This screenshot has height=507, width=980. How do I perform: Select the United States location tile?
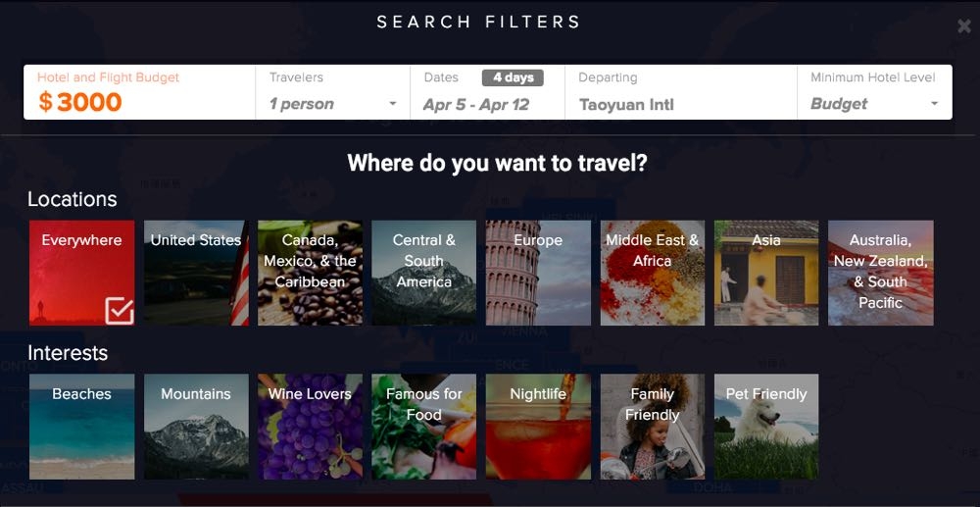point(196,273)
